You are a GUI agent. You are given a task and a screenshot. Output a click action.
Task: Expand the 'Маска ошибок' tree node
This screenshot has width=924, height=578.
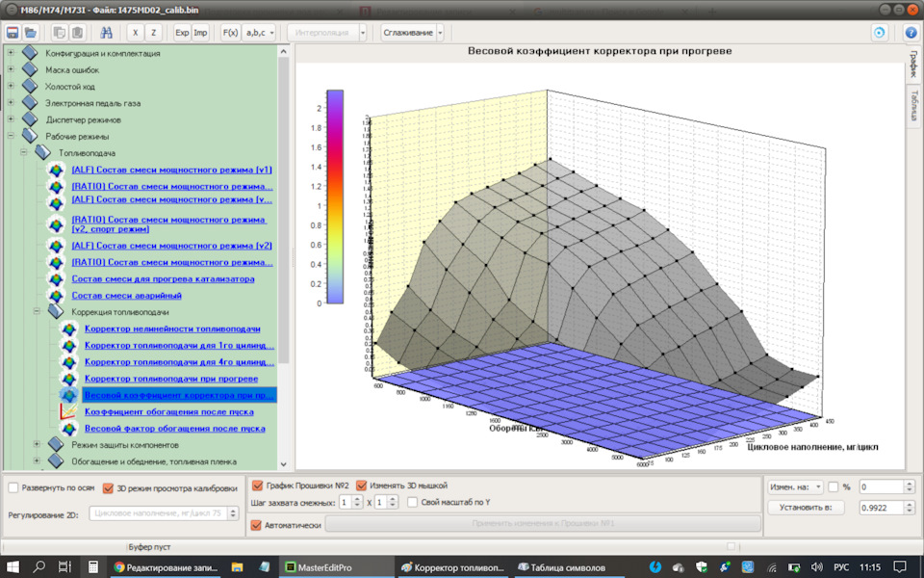point(11,69)
